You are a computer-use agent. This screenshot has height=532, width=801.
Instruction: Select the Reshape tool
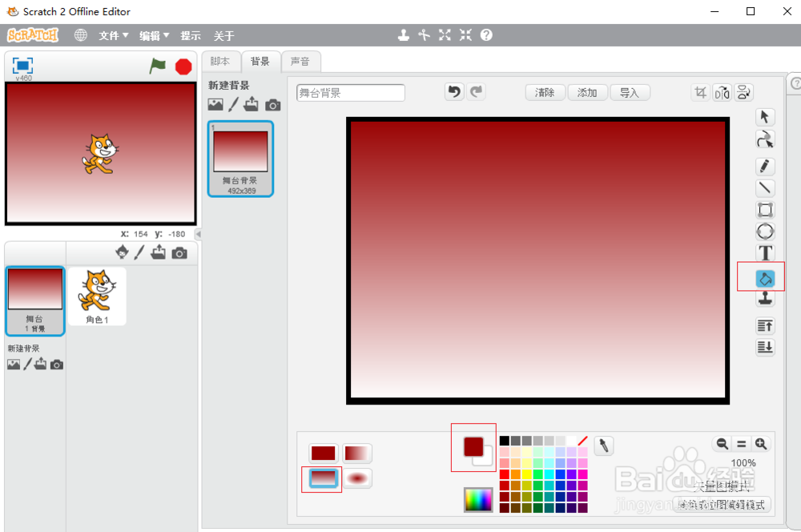765,139
